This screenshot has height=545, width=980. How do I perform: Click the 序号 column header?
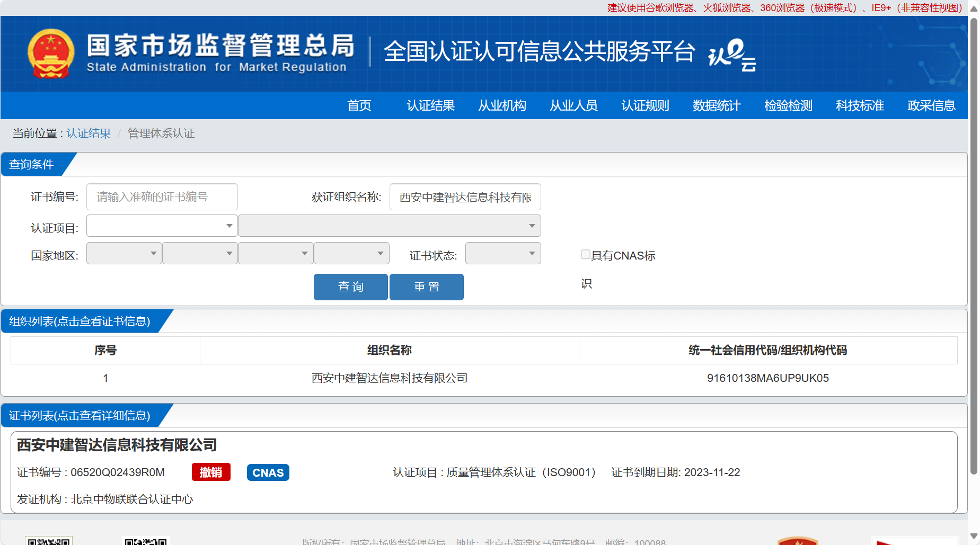coord(105,350)
